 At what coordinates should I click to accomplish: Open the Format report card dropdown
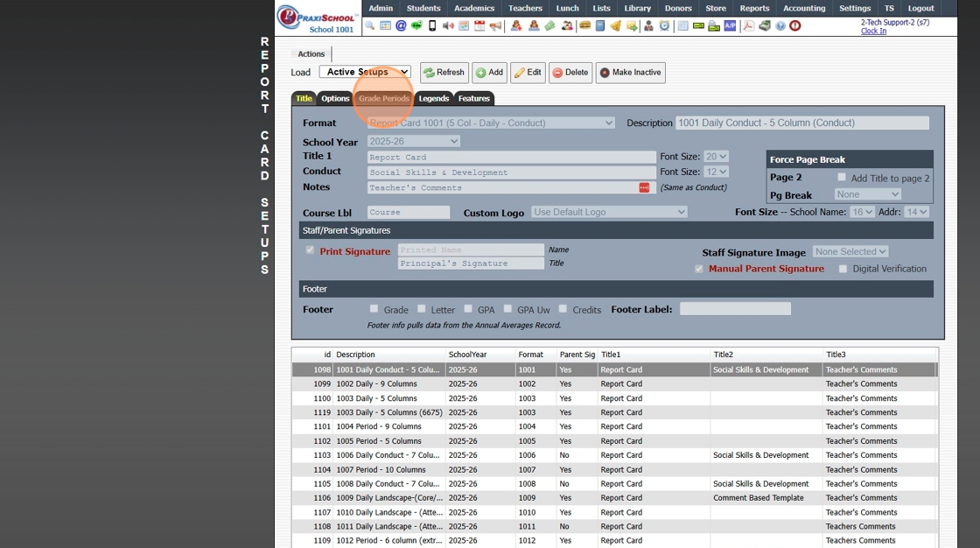491,123
